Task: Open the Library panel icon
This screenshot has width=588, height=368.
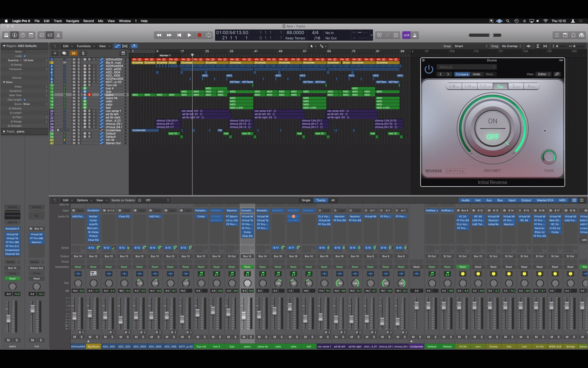Action: 6,35
